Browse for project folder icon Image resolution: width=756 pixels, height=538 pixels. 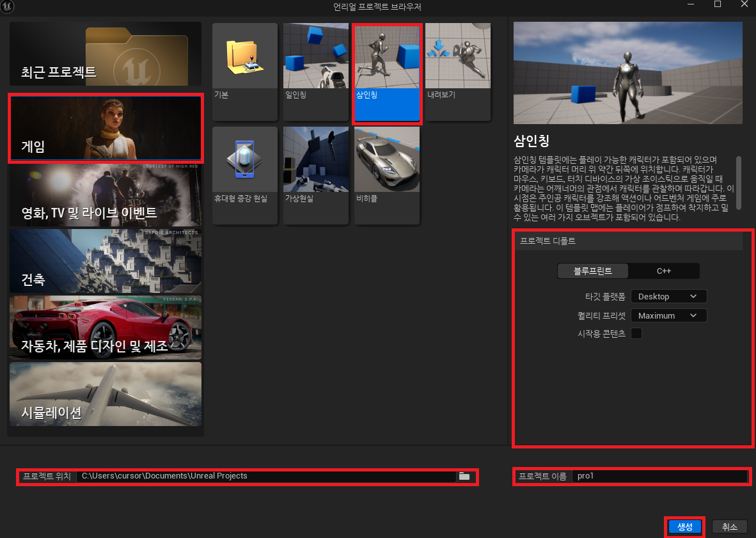click(464, 477)
